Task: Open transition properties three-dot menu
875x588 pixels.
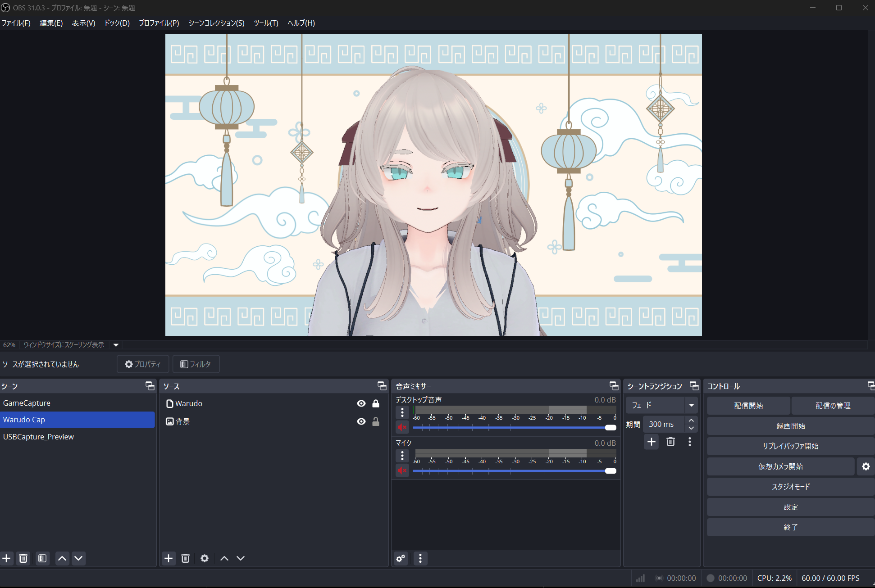Action: pyautogui.click(x=689, y=442)
